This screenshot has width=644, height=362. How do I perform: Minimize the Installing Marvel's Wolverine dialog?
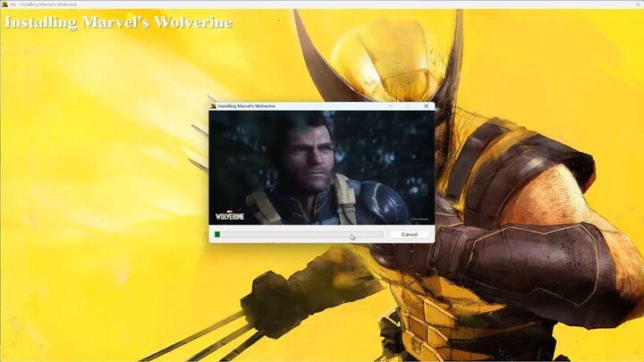tap(391, 105)
